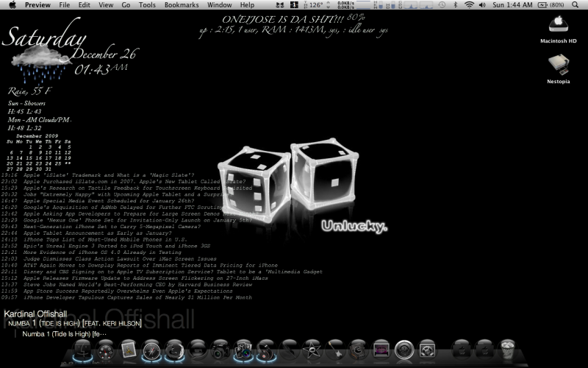Open the volume control in menu bar
Screen dimensions: 588x368
click(482, 5)
